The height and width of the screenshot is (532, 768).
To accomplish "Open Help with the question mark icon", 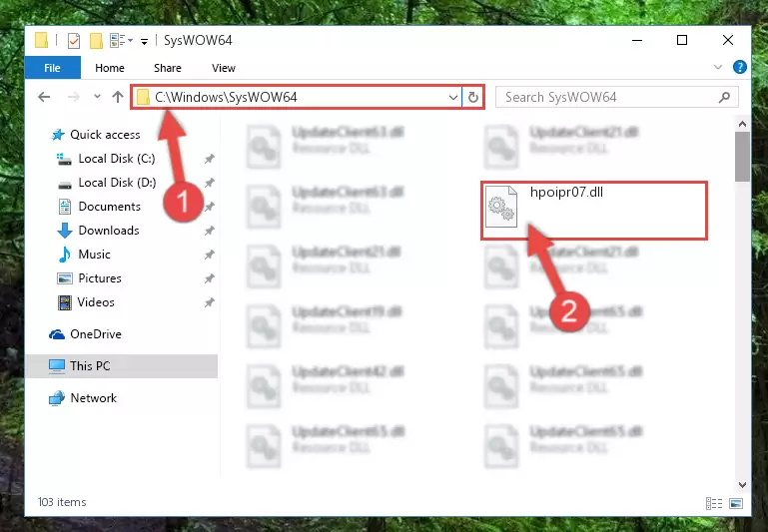I will pyautogui.click(x=740, y=67).
